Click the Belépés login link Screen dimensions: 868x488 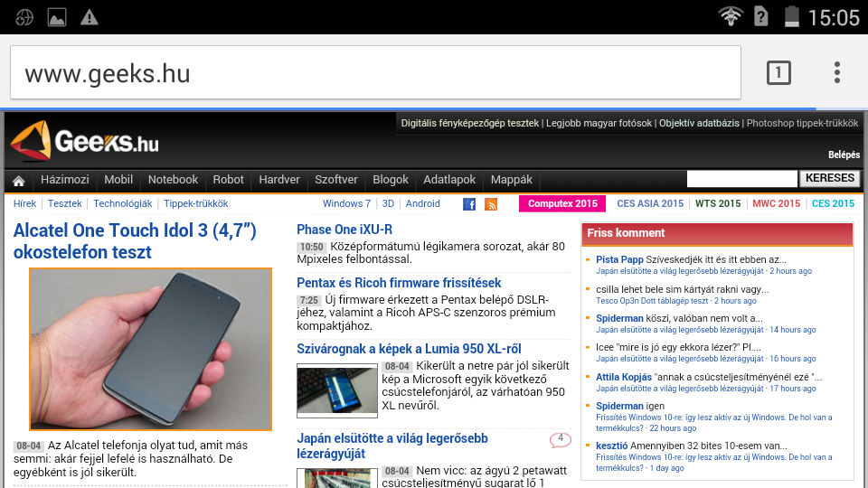[x=844, y=155]
